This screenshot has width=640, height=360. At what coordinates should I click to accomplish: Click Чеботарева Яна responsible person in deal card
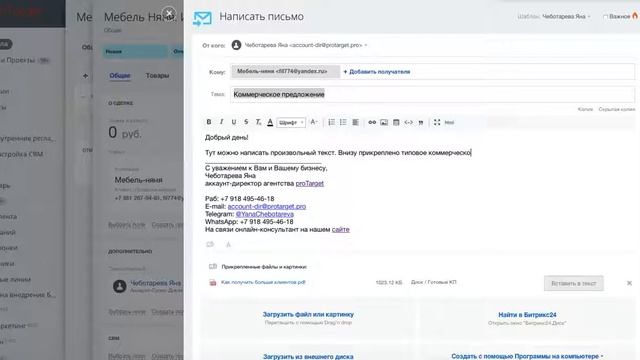pos(156,283)
